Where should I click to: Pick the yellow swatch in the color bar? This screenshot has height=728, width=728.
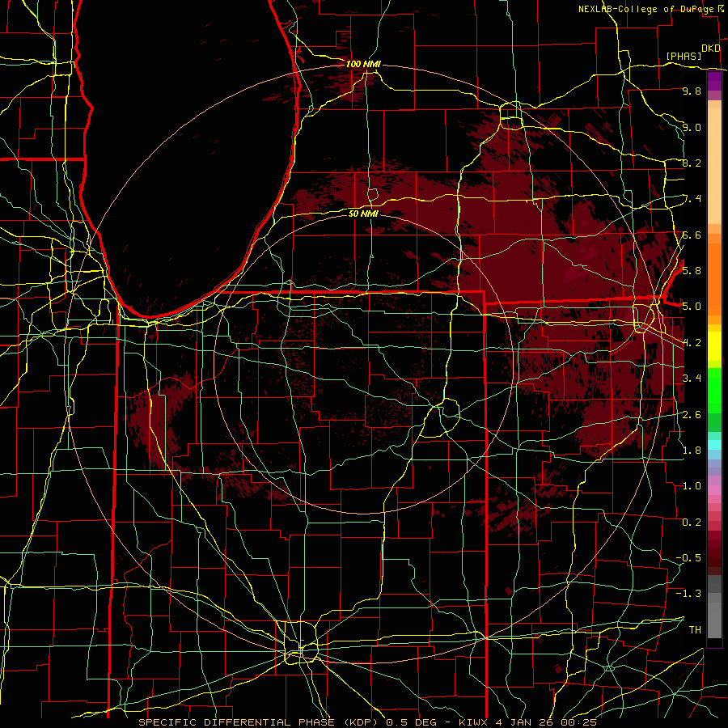[x=714, y=346]
